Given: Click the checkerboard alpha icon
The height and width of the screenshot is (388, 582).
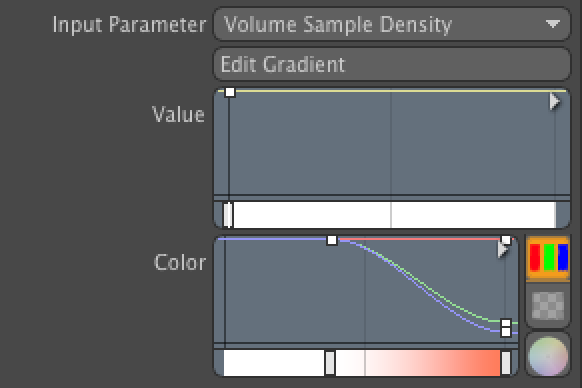Looking at the screenshot, I should pos(548,306).
